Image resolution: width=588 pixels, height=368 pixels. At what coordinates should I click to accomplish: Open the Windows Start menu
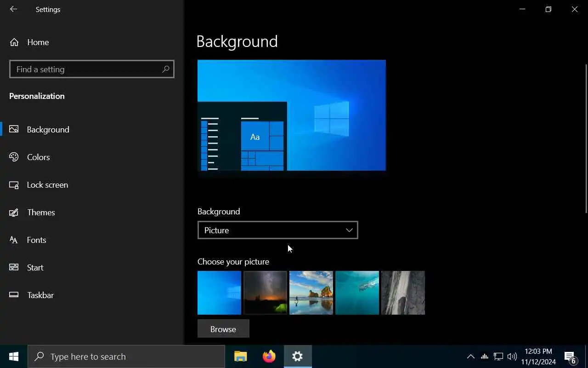tap(14, 356)
